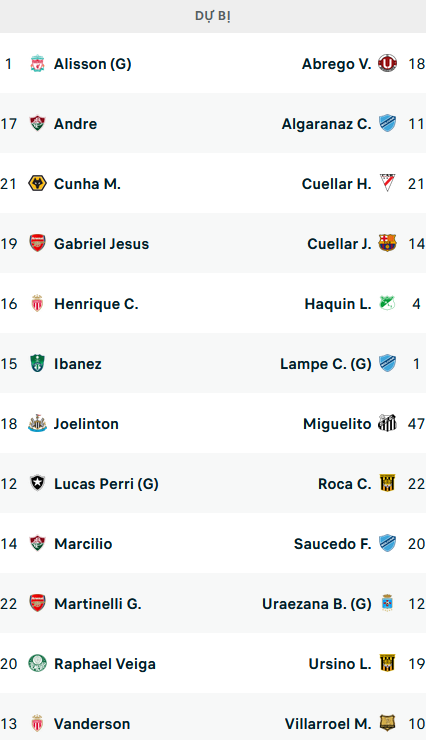426x740 pixels.
Task: Select Villarroel M. in the substitutes list
Action: pyautogui.click(x=328, y=723)
